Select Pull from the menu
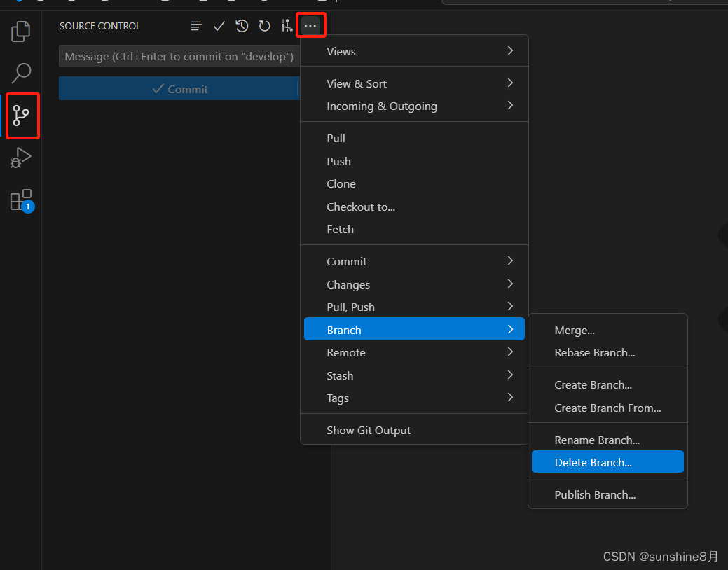This screenshot has height=570, width=728. (414, 139)
